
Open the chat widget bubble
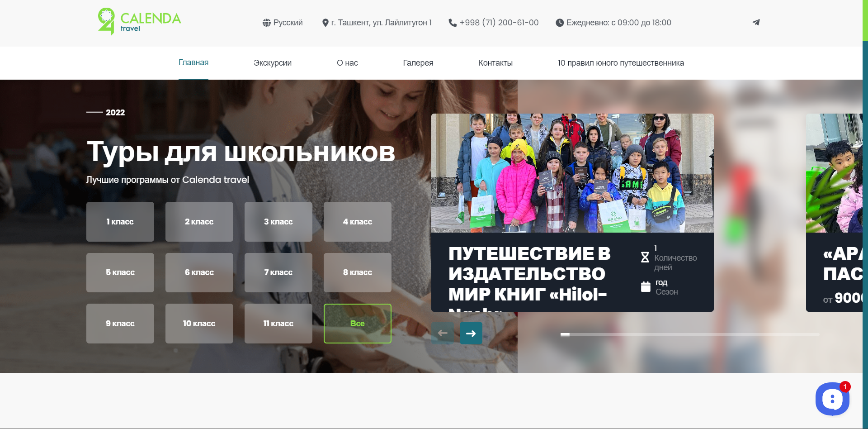832,399
